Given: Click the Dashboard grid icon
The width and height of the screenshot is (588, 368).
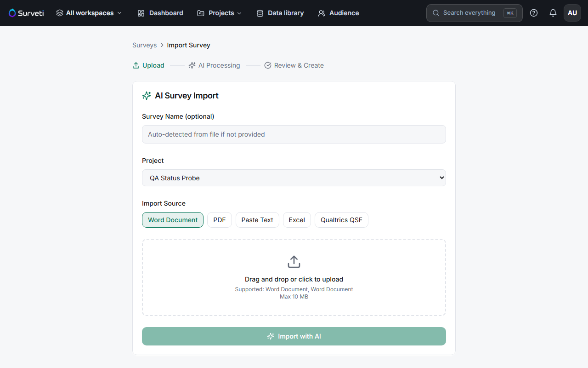Looking at the screenshot, I should click(141, 13).
